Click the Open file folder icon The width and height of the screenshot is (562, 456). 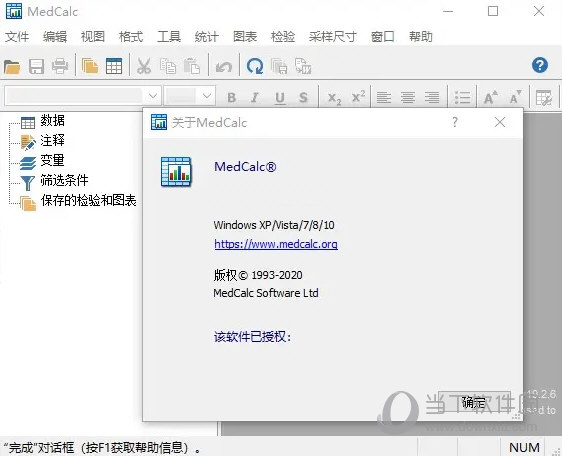click(x=12, y=67)
